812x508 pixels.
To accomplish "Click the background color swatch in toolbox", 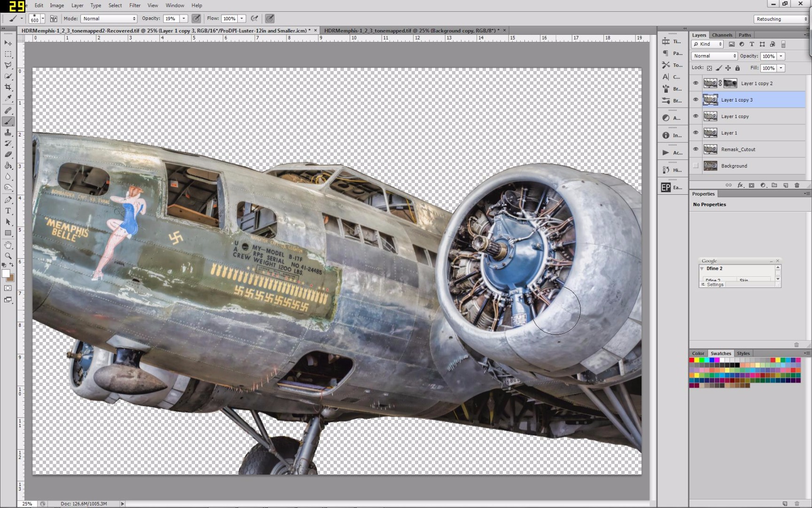I will [12, 278].
